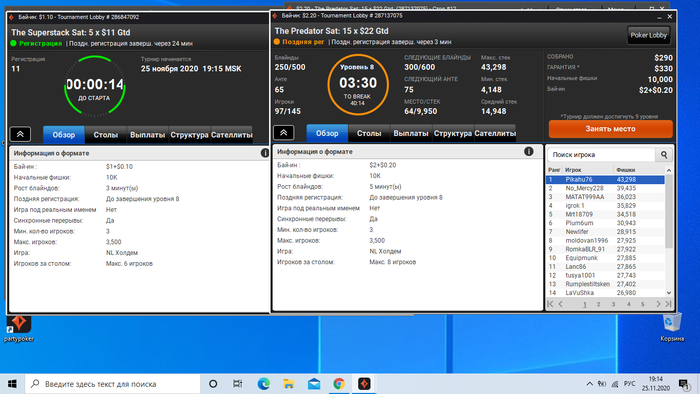This screenshot has width=700, height=394.
Task: Switch to Столы tab in Superstack window
Action: [x=105, y=135]
